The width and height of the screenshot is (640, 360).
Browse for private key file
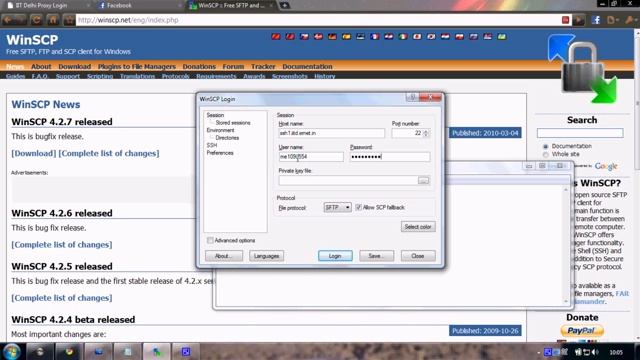423,180
